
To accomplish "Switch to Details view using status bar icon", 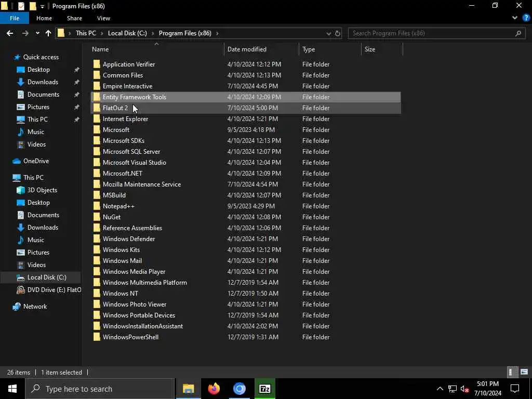I will coord(512,372).
